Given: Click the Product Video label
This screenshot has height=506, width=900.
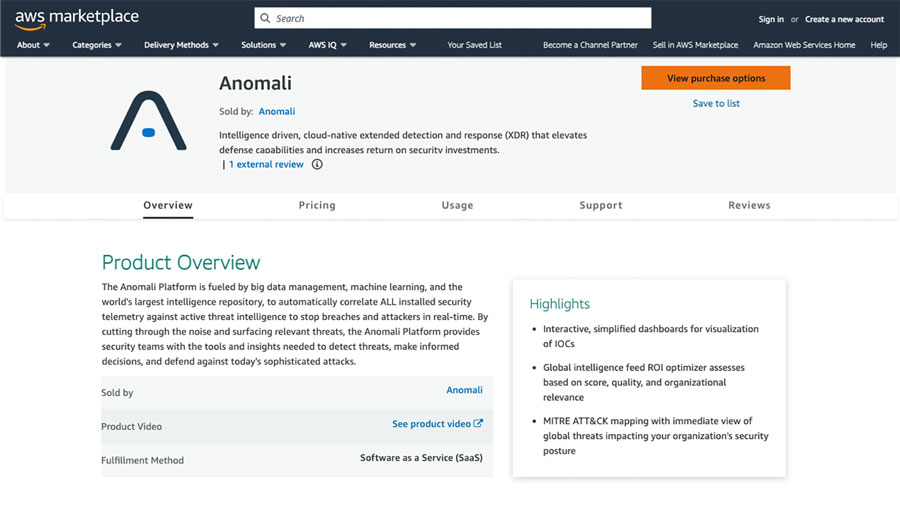Looking at the screenshot, I should (x=131, y=426).
